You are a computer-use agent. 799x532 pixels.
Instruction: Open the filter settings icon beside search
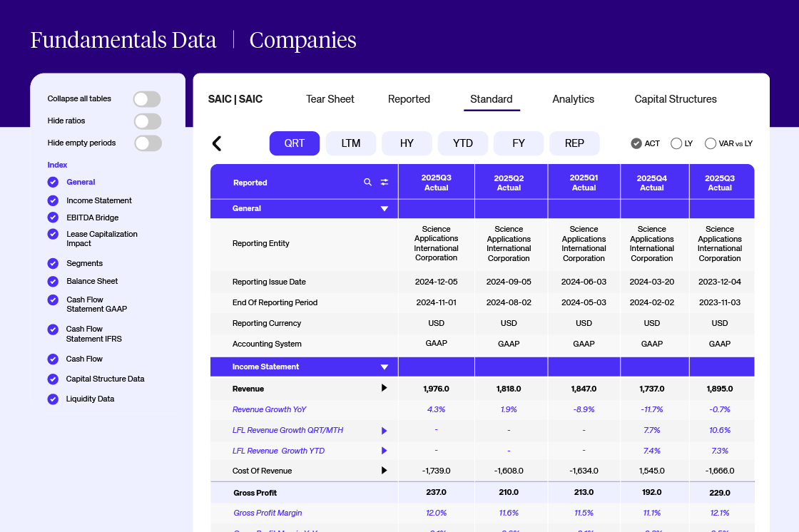pyautogui.click(x=385, y=182)
